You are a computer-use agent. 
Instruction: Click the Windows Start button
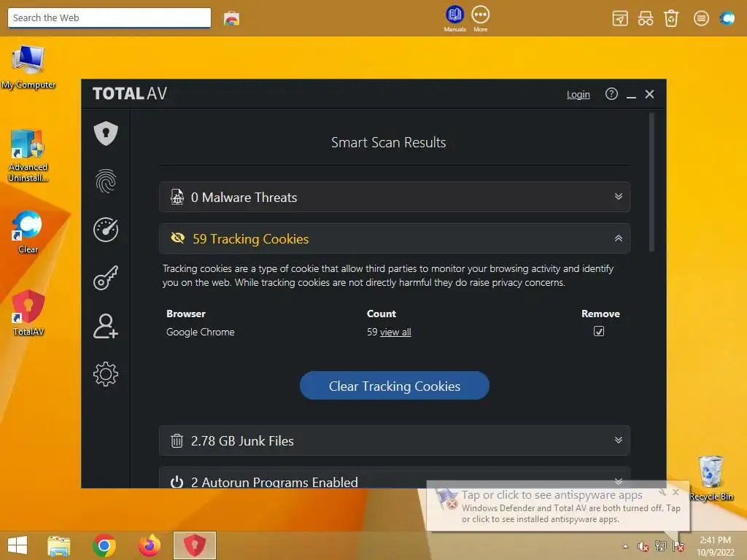(18, 545)
